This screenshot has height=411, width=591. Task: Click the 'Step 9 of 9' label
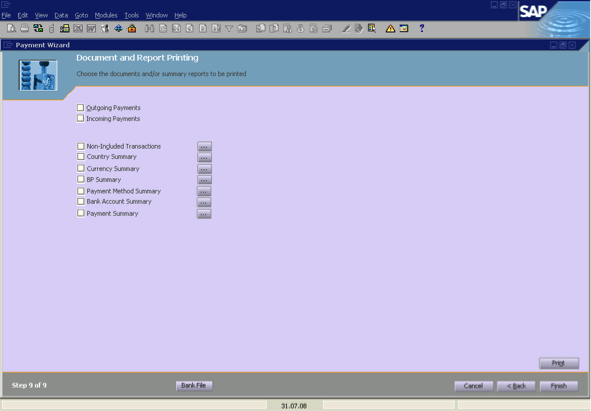[x=29, y=385]
